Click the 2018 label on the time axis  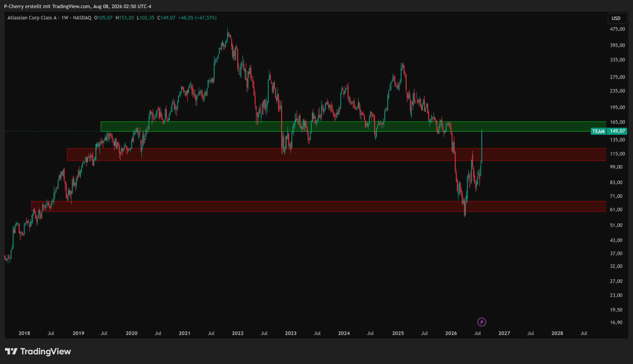point(24,333)
